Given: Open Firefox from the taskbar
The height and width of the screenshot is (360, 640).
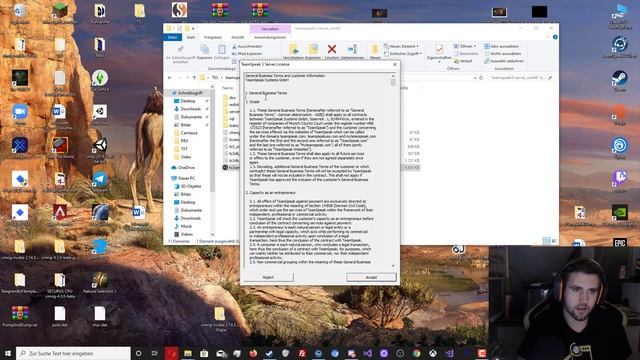Looking at the screenshot, I should 253,353.
